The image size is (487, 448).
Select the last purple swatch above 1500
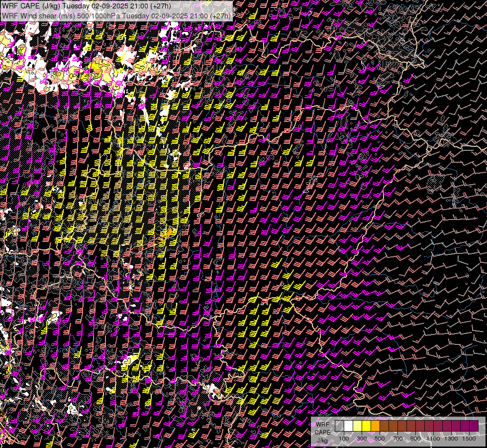(474, 426)
